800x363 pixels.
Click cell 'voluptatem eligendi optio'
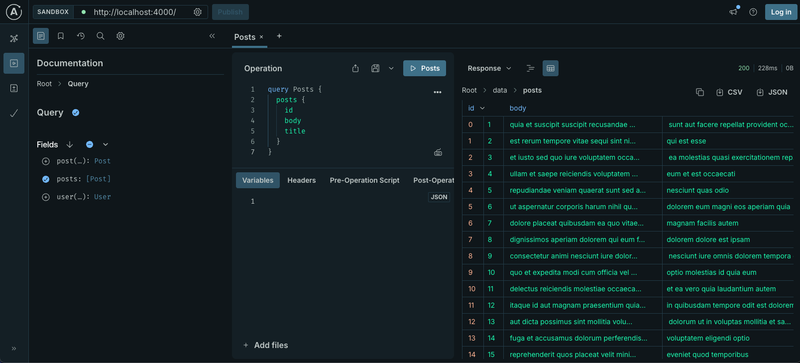(708, 338)
